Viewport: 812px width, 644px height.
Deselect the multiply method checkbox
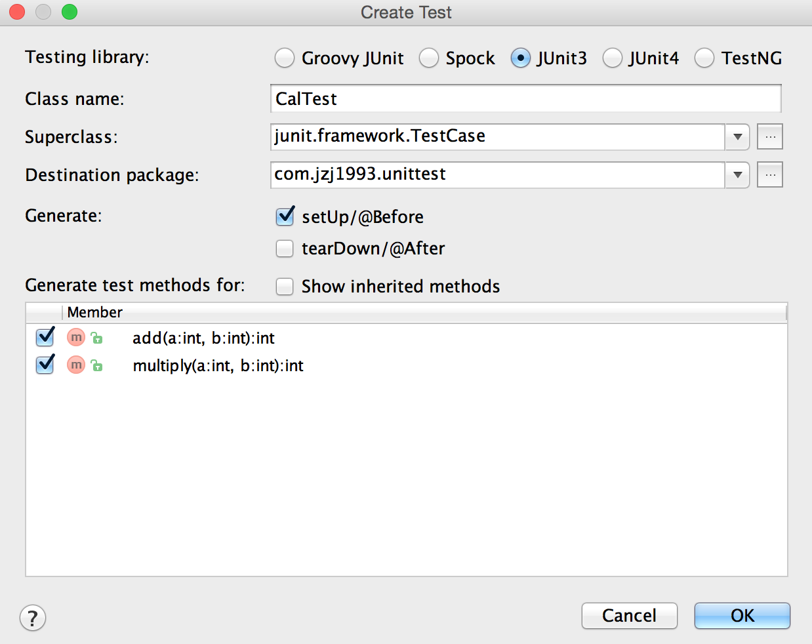point(45,365)
